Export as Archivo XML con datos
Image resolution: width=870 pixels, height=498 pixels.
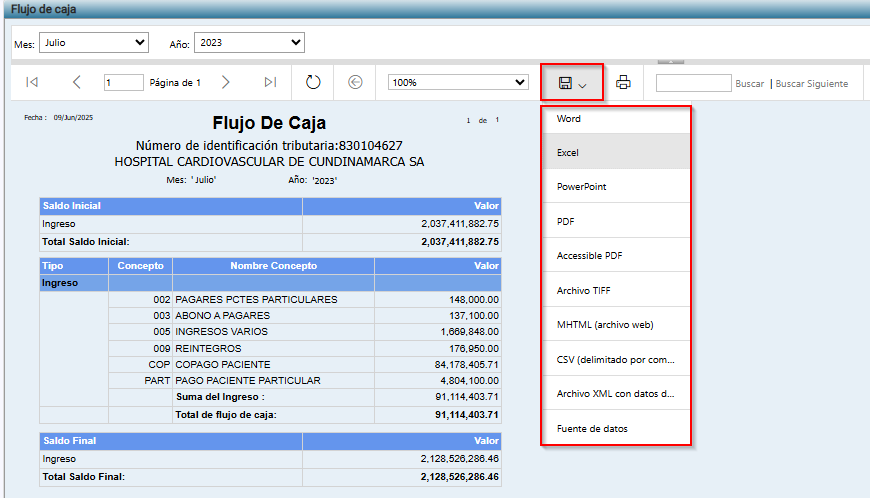point(616,394)
